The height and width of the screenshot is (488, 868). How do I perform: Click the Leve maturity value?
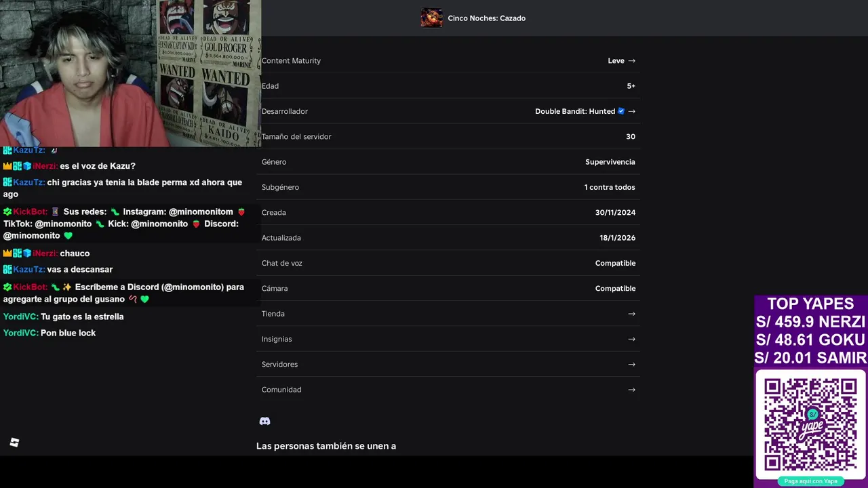pos(616,61)
